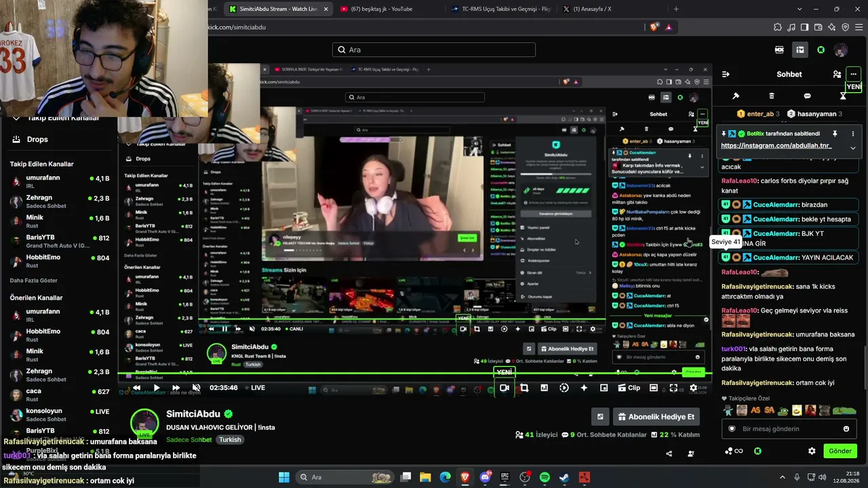Viewport: 868px width, 488px height.
Task: Click the camera icon in the player bar
Action: coord(504,388)
